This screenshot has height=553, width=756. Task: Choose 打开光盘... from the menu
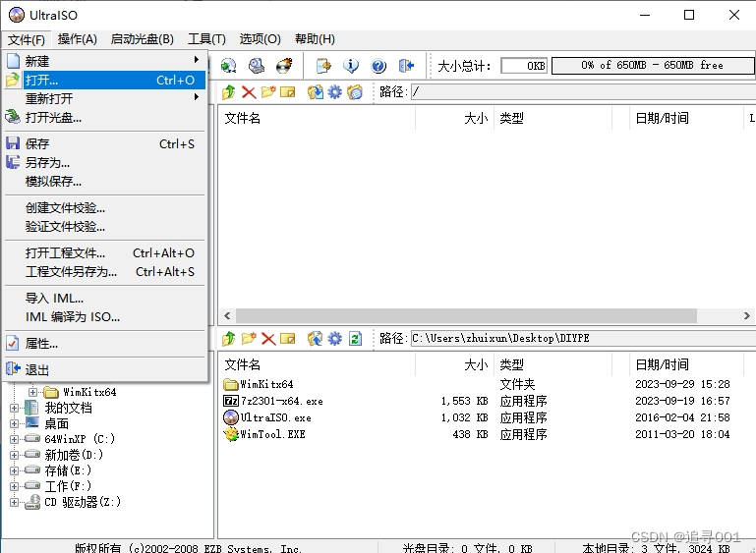pyautogui.click(x=105, y=118)
